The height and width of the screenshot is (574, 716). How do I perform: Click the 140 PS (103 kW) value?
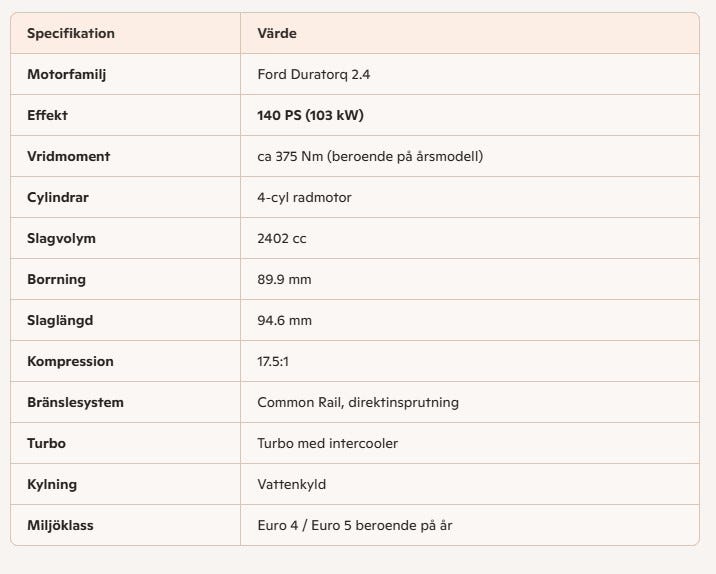tap(310, 115)
